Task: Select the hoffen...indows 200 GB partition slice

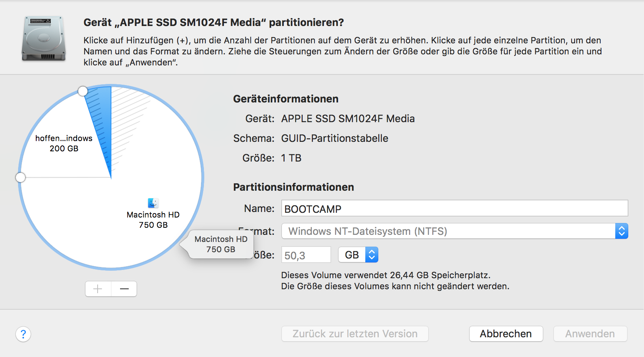Action: (63, 143)
